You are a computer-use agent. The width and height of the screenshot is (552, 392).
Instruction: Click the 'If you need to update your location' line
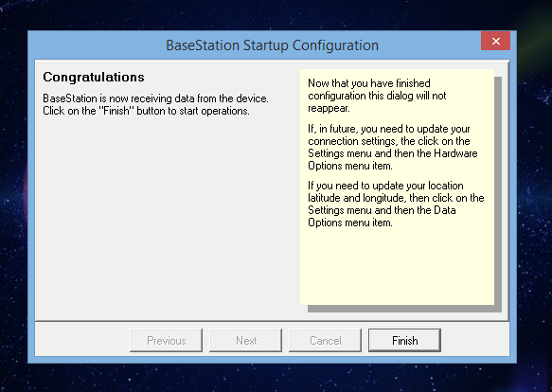click(385, 186)
